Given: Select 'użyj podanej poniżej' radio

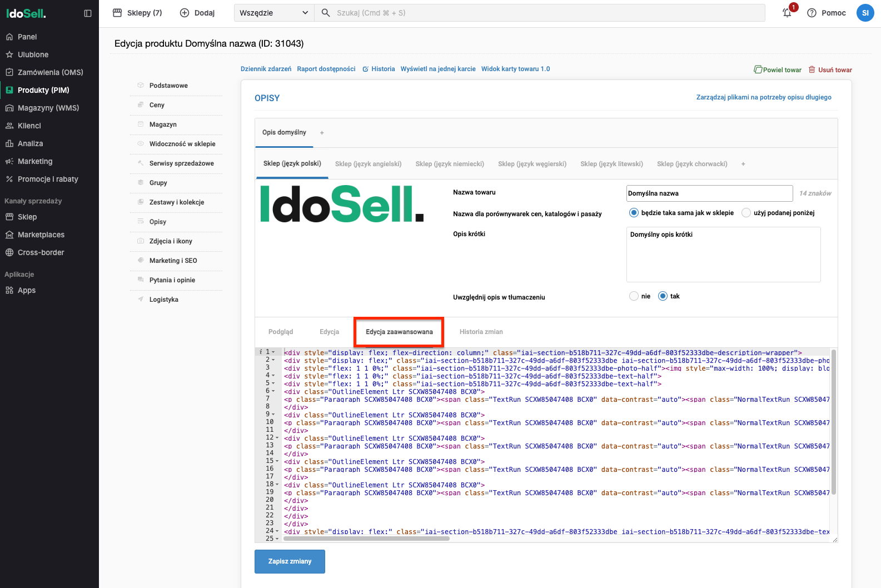Looking at the screenshot, I should pos(746,213).
